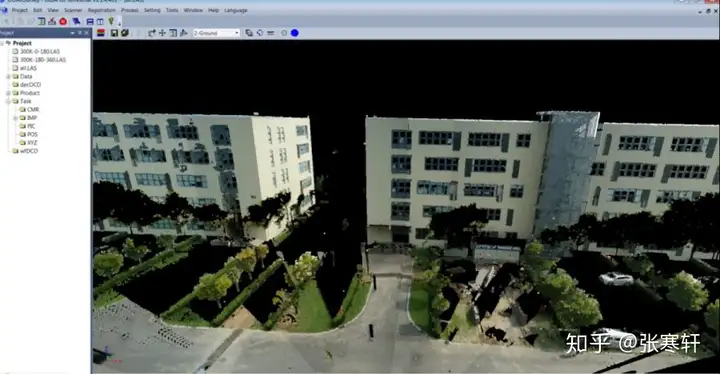Select the 300K-180-360.LAS file

click(x=43, y=60)
